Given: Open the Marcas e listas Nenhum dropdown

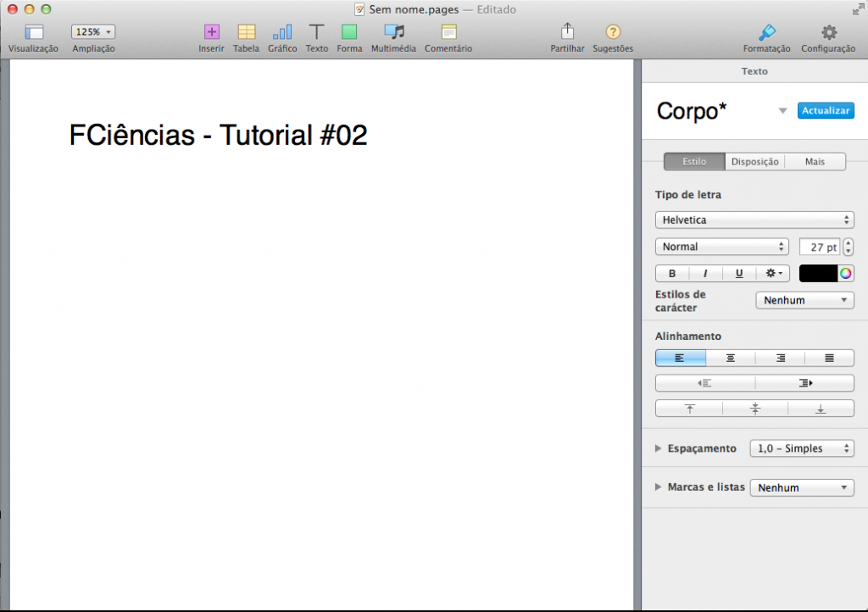Looking at the screenshot, I should (802, 487).
